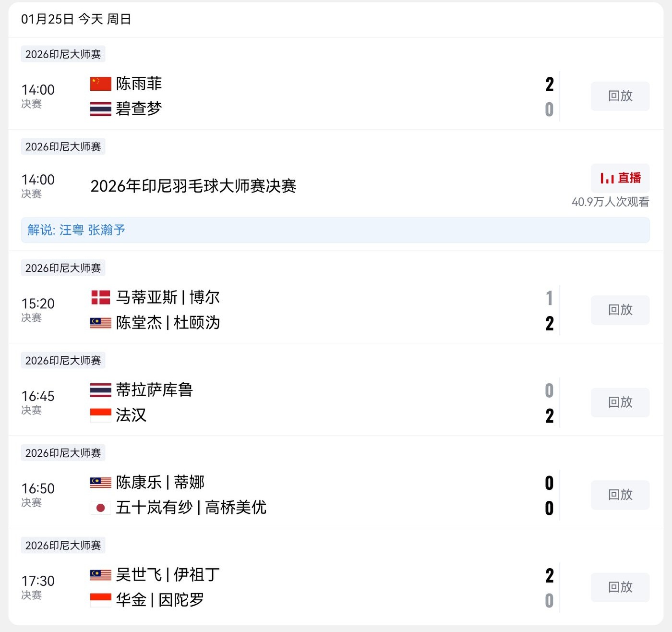Click the China flag beside 陈雨菲

click(101, 84)
